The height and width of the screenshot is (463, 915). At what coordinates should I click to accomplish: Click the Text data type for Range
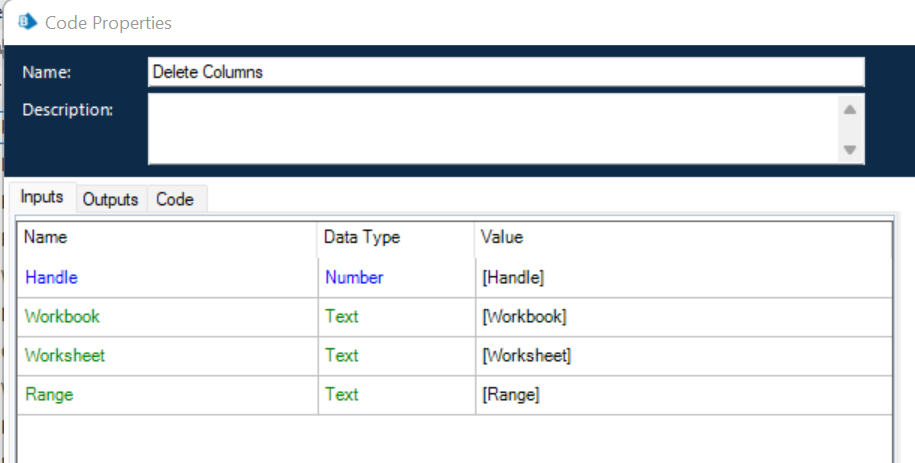(397, 395)
